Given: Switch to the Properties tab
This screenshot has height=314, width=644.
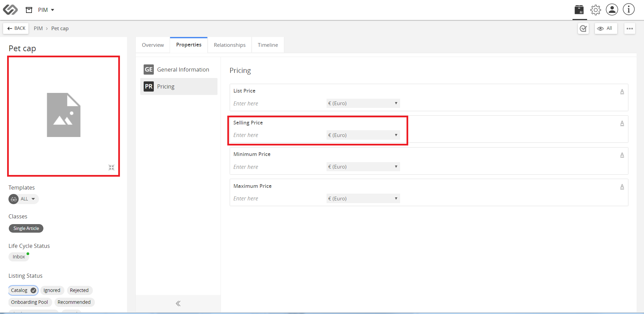Looking at the screenshot, I should 189,45.
